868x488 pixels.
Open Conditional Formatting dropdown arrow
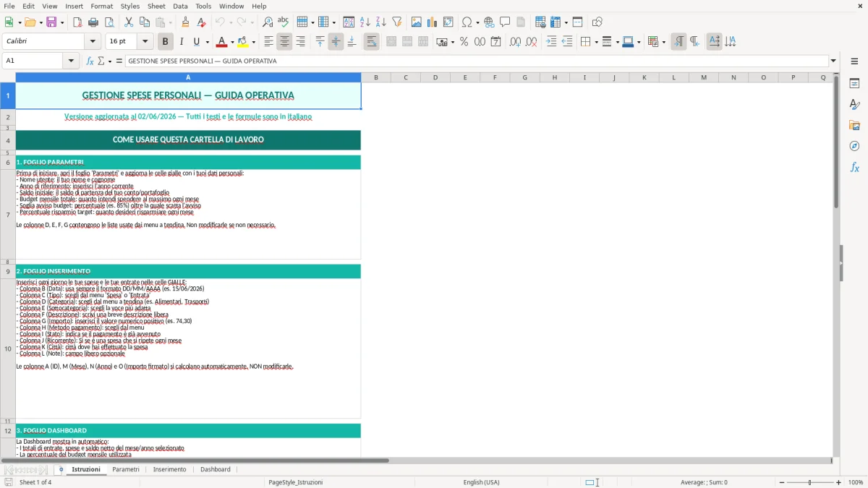(x=663, y=42)
